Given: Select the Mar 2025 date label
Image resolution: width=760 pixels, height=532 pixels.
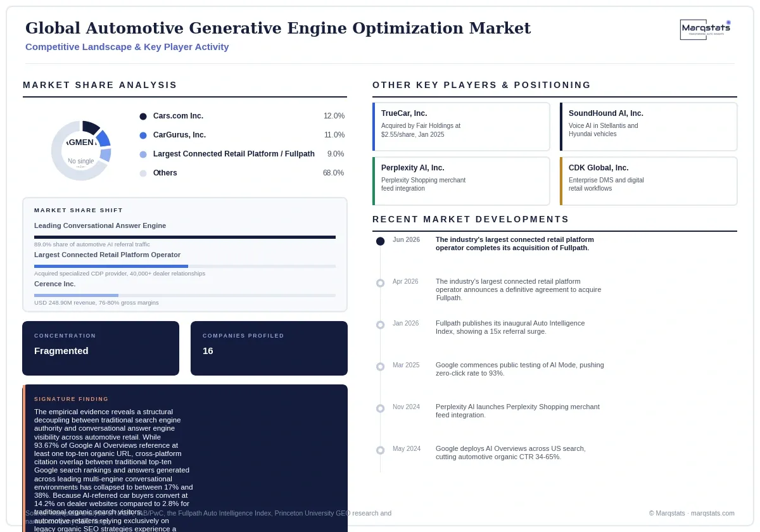Looking at the screenshot, I should coord(406,365).
